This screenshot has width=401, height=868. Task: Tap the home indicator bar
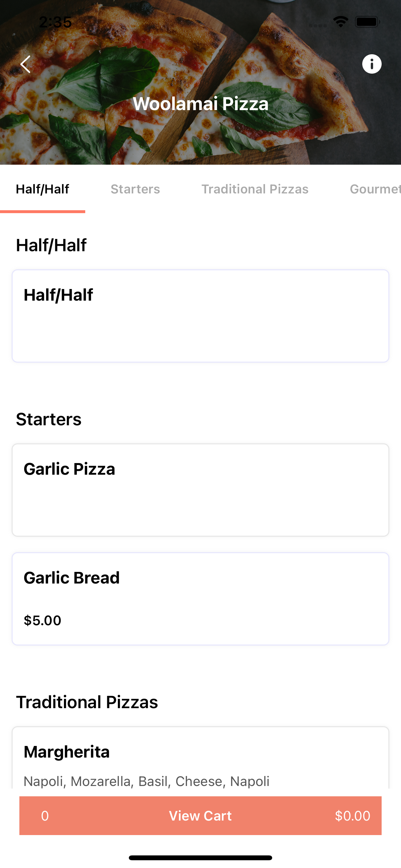pos(200,857)
